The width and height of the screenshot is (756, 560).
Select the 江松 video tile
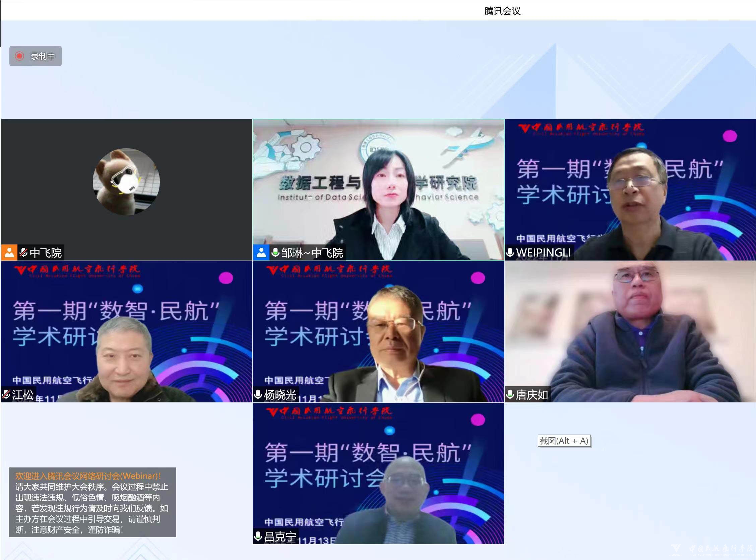tap(126, 332)
